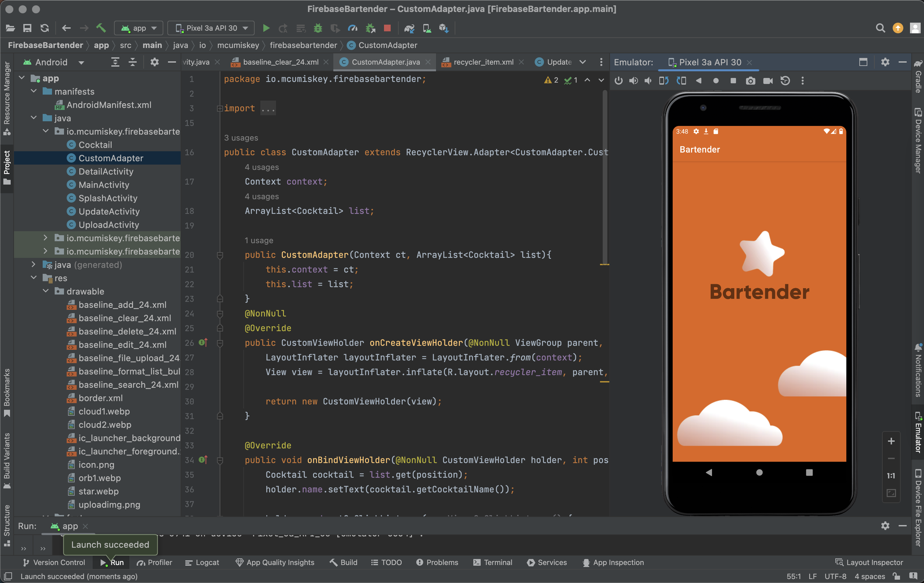
Task: Stop the running app with the red square icon
Action: 387,28
